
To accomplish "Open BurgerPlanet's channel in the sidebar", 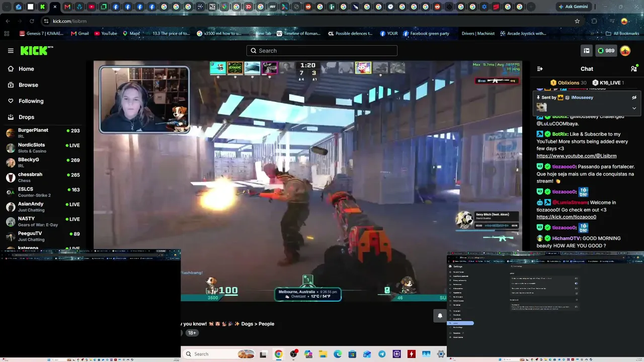I will click(43, 133).
